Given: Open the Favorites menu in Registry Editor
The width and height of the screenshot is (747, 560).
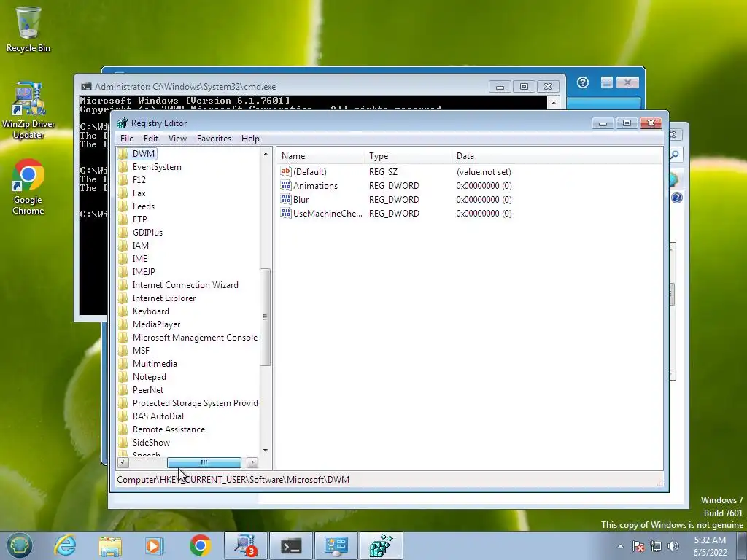Looking at the screenshot, I should point(214,139).
